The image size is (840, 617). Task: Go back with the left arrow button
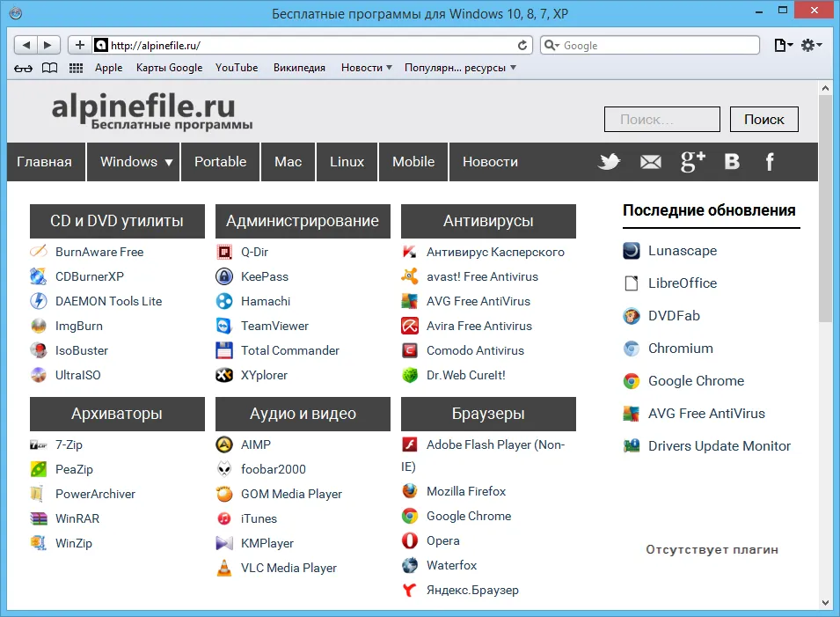(x=26, y=45)
